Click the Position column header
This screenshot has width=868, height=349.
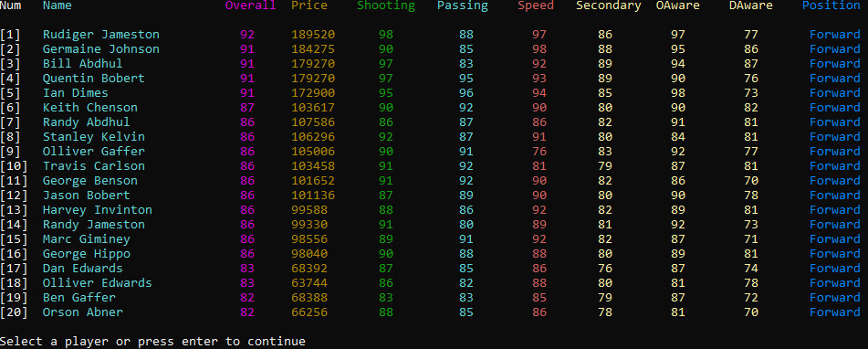[x=831, y=5]
